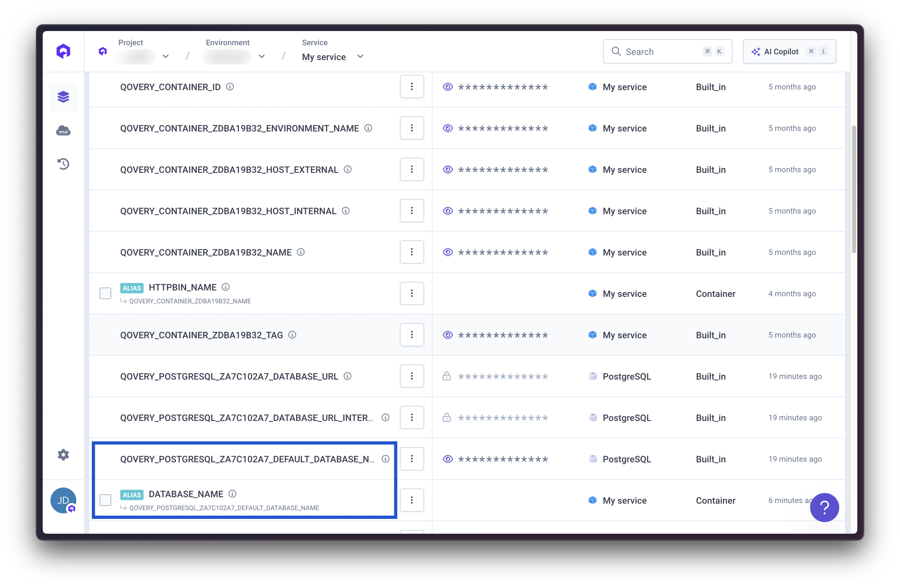Viewport: 900px width, 588px height.
Task: Open the audit history clock icon
Action: (63, 164)
